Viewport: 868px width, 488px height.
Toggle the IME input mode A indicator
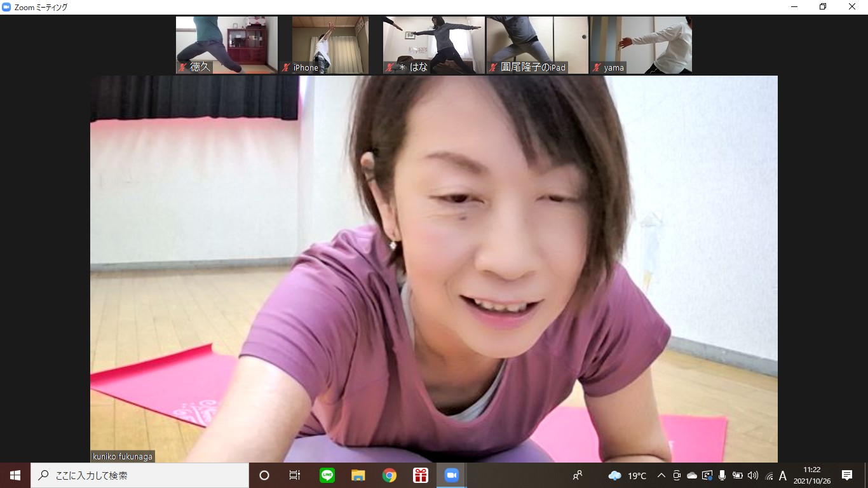783,475
